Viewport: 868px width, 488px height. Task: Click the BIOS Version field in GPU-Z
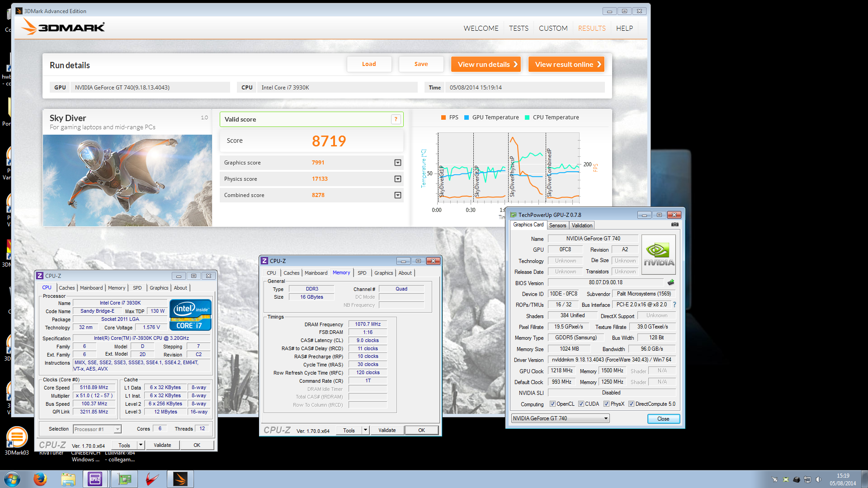(x=606, y=282)
